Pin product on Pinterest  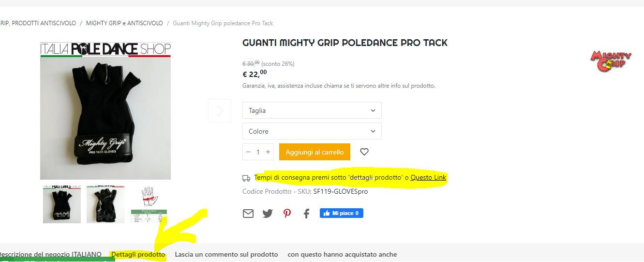point(287,213)
